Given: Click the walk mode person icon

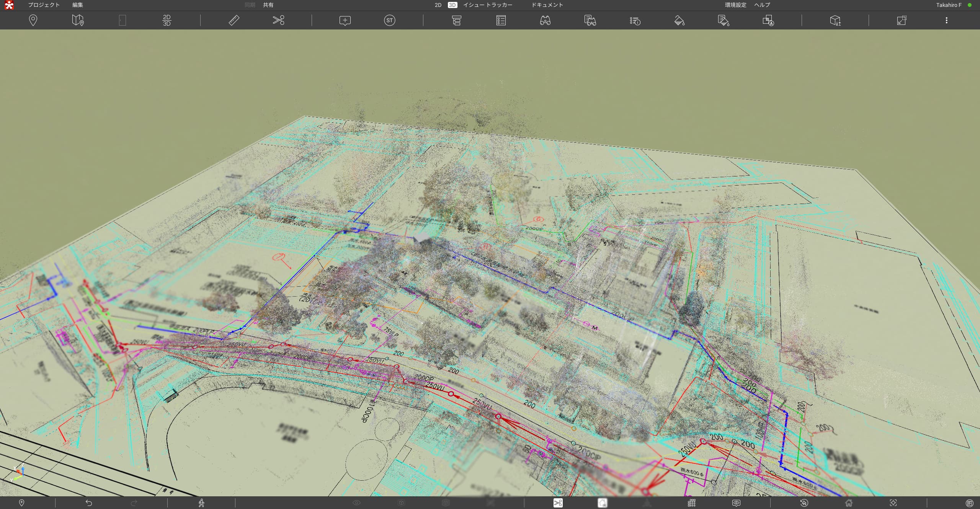Looking at the screenshot, I should (x=201, y=503).
